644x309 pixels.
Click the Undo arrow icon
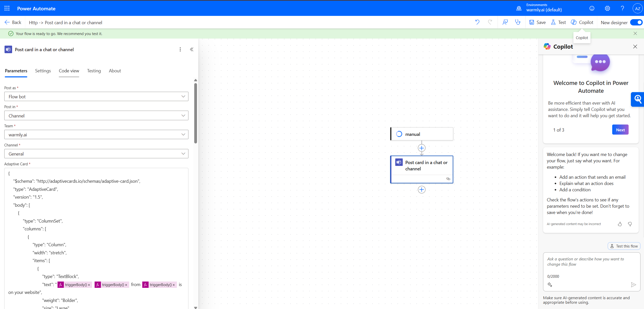click(477, 22)
